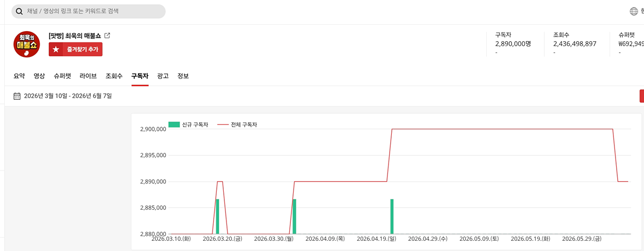Open channel via external link icon
The width and height of the screenshot is (644, 251).
(107, 35)
